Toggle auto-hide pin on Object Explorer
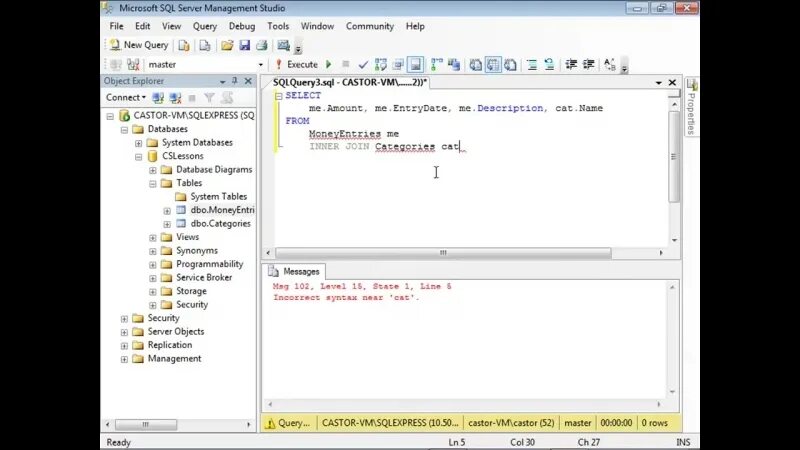 click(235, 81)
